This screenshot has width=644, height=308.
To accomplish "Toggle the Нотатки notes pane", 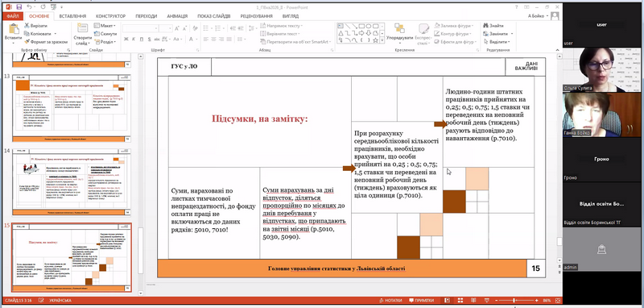I will 391,301.
